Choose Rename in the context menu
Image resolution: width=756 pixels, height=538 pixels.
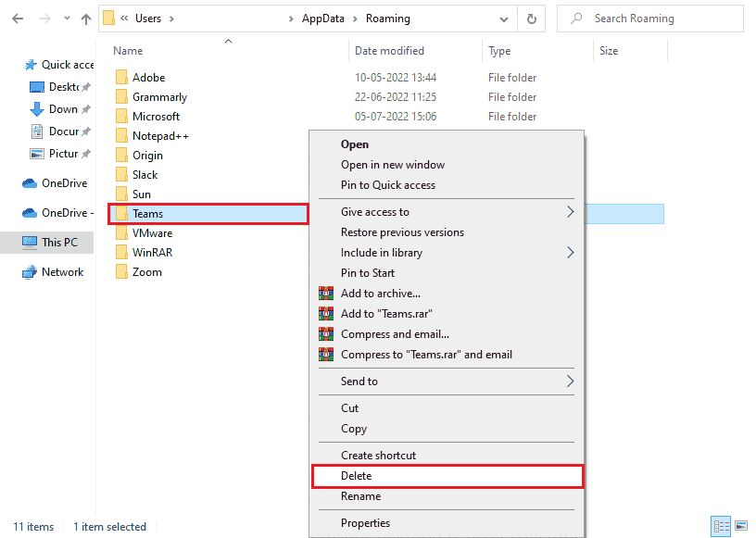(360, 496)
